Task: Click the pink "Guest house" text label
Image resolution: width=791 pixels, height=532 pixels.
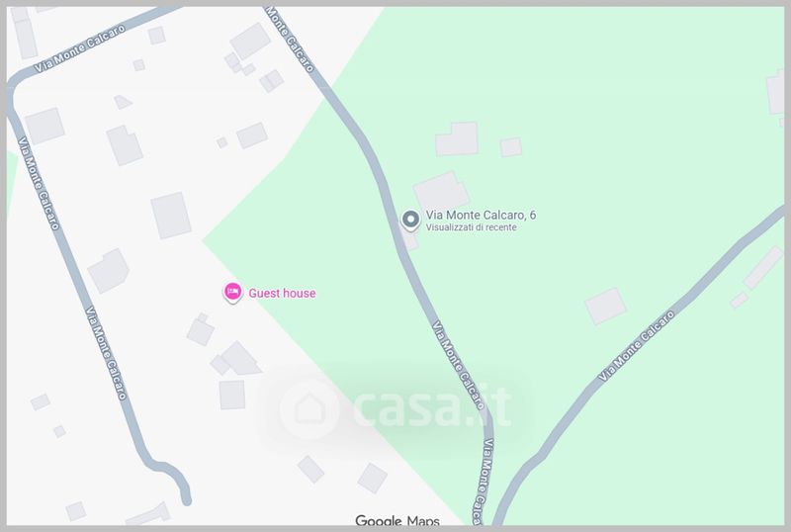Action: [x=282, y=294]
